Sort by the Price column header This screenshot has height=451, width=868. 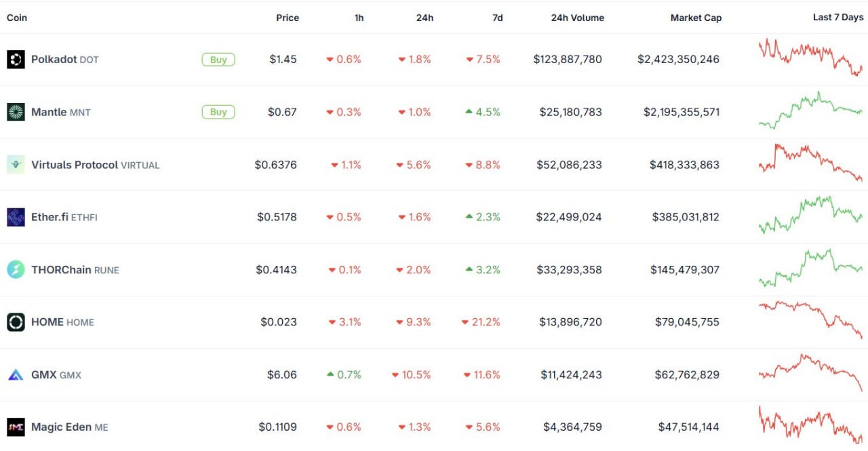coord(288,18)
